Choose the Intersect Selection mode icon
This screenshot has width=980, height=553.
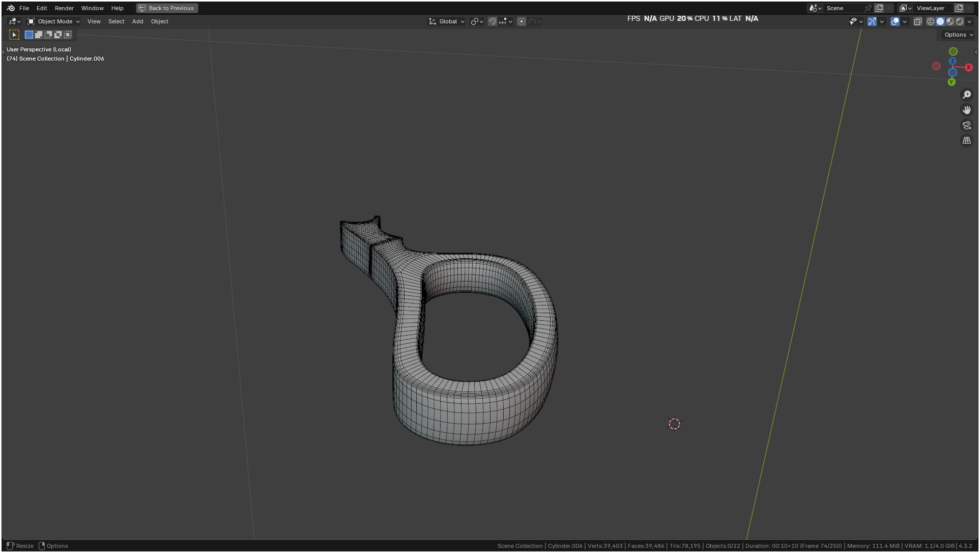tap(68, 35)
